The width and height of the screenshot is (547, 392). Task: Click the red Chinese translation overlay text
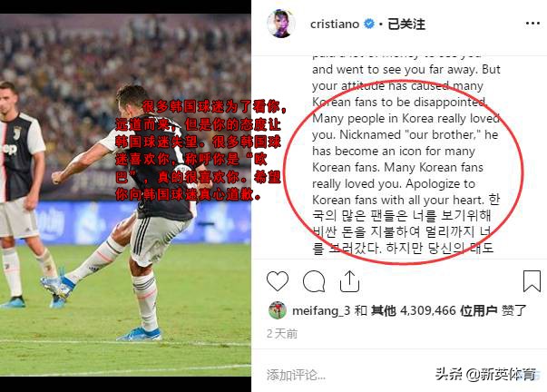pos(199,151)
